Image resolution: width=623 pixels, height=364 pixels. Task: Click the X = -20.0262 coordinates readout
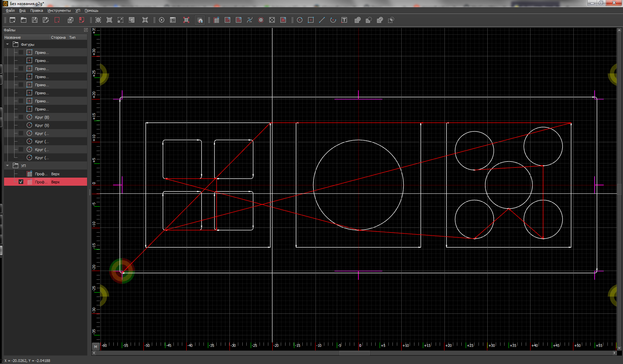pos(27,361)
